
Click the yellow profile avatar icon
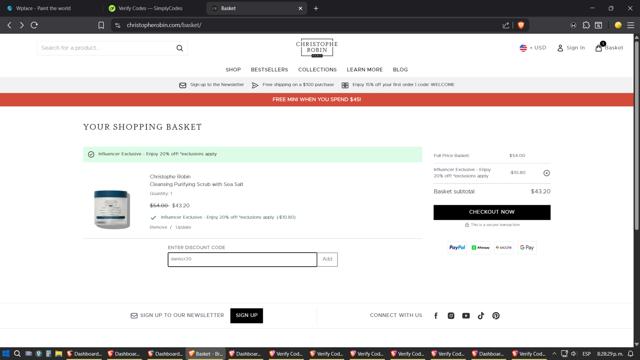[618, 25]
